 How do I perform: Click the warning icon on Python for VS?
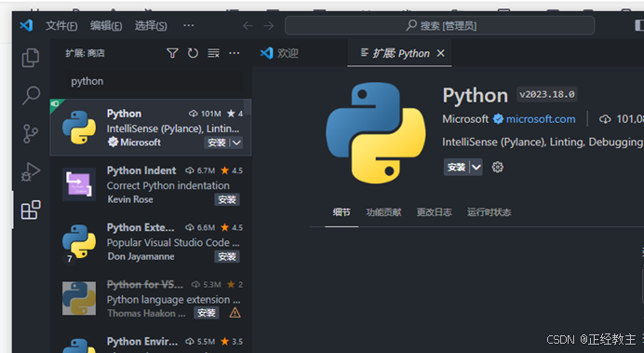(235, 313)
